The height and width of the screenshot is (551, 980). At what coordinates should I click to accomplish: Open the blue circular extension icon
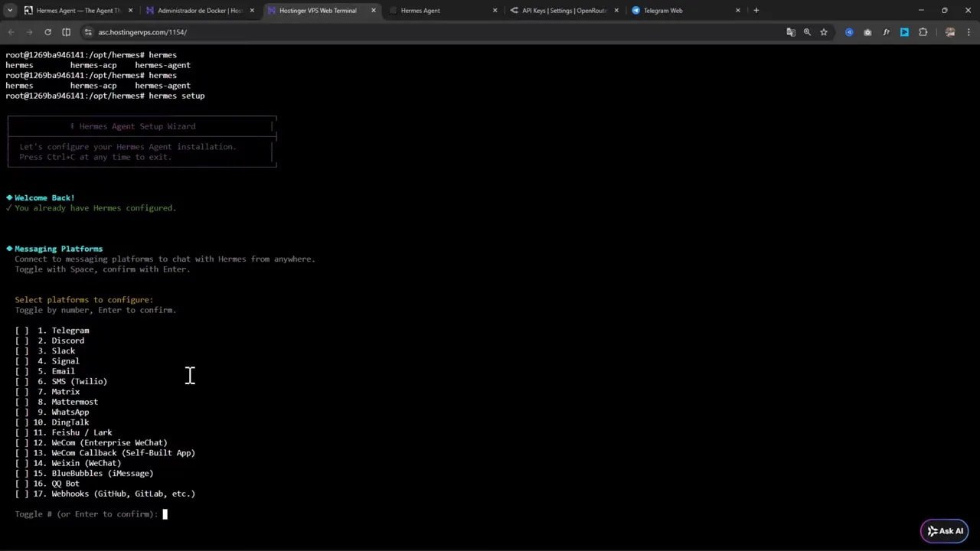click(849, 32)
